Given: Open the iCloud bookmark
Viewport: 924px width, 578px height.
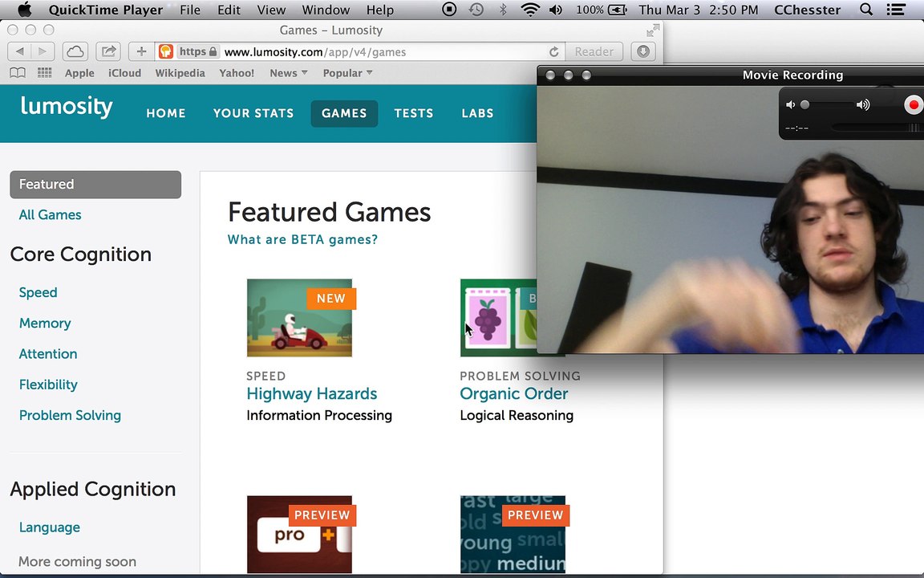Looking at the screenshot, I should [124, 73].
